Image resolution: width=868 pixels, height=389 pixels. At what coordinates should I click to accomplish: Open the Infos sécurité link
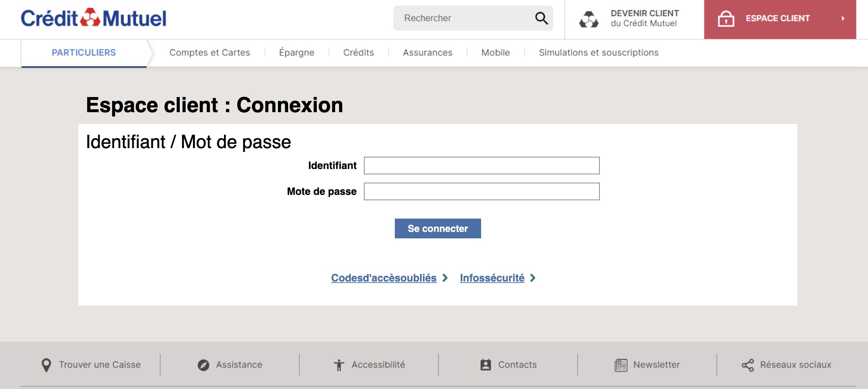[492, 278]
